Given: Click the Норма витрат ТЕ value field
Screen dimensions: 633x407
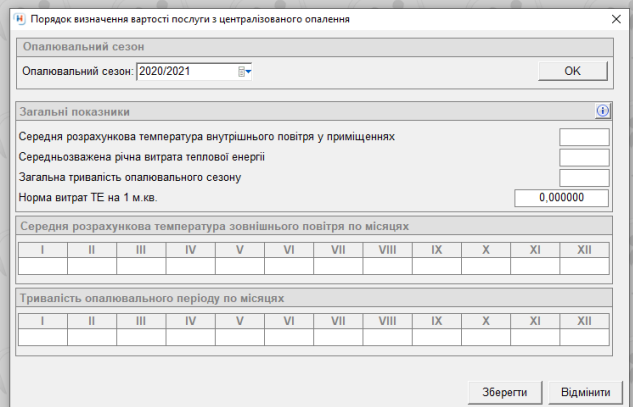Looking at the screenshot, I should tap(561, 197).
